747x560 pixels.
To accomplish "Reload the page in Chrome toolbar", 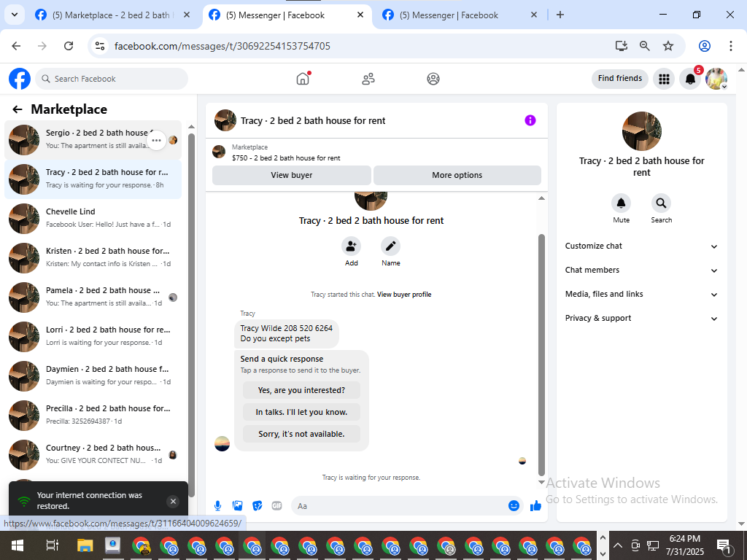I will tap(69, 46).
